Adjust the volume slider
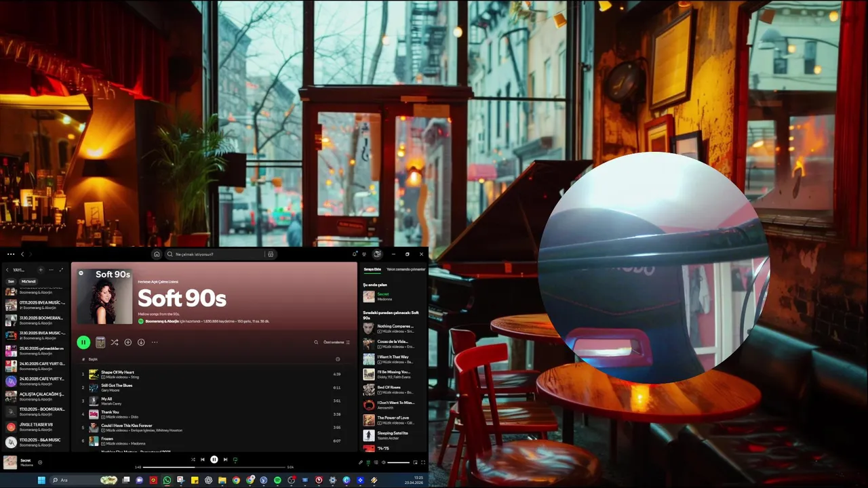 point(398,462)
